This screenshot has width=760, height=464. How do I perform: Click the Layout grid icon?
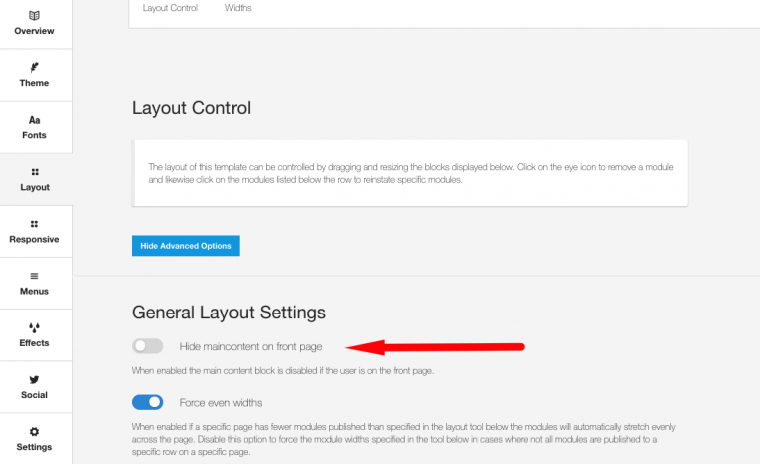35,172
